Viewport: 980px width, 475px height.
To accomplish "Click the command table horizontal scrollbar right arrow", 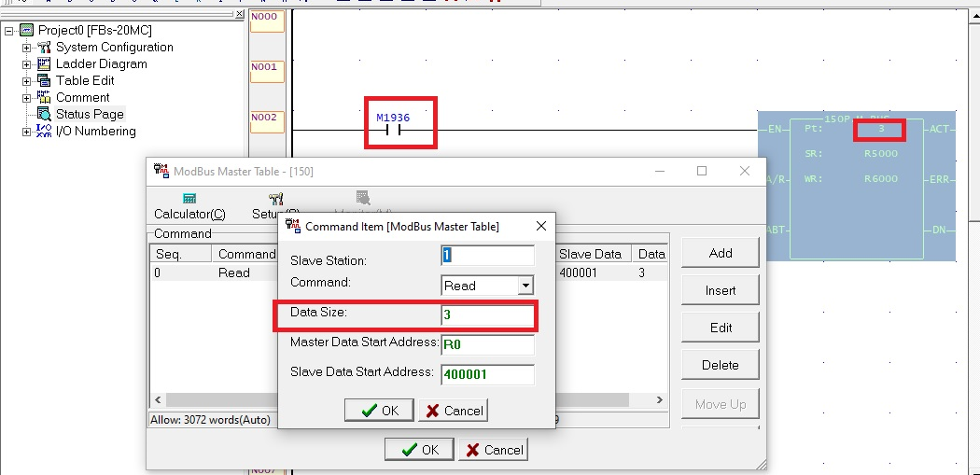I will [x=660, y=399].
